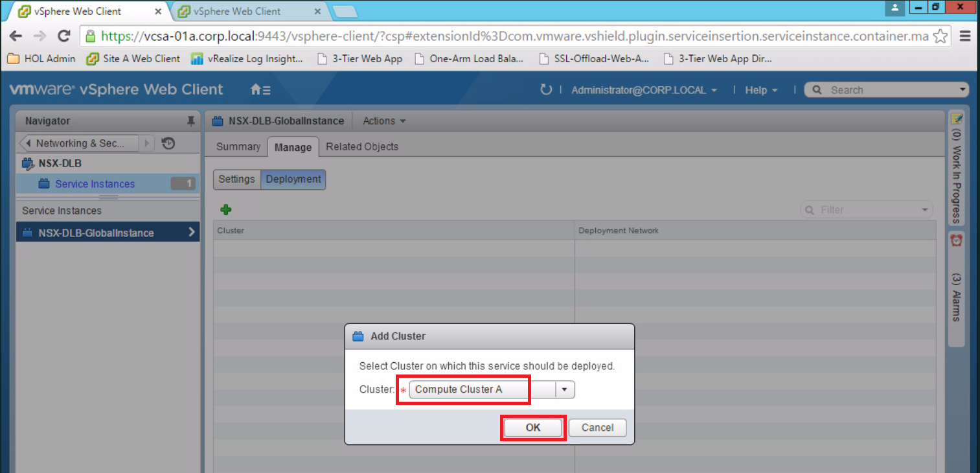Expand NSX-DLB-GlobalInstance chevron arrow
980x473 pixels.
[x=191, y=232]
